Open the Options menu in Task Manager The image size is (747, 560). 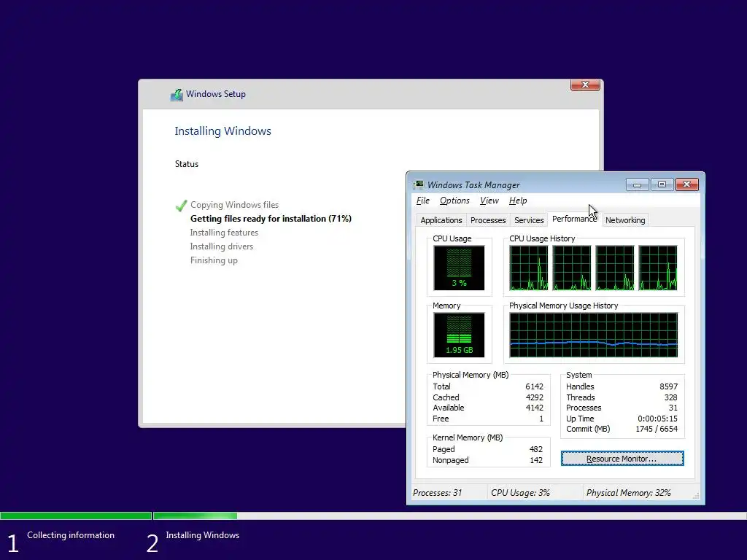454,201
